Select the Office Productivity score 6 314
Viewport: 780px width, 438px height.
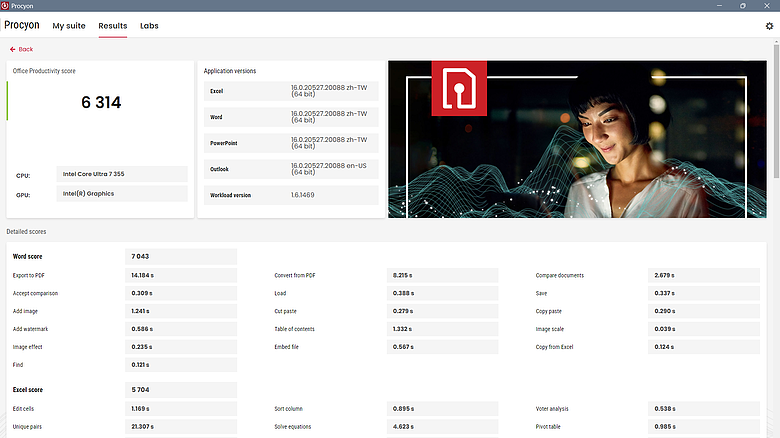(x=101, y=103)
